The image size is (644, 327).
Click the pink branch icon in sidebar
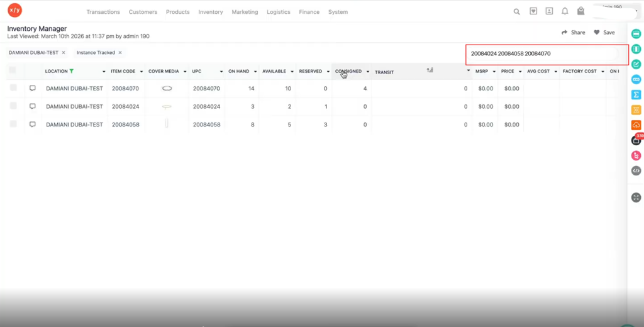tap(636, 156)
